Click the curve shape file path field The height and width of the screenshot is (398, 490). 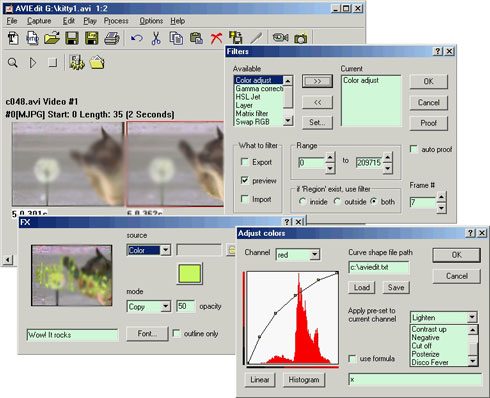coord(379,267)
